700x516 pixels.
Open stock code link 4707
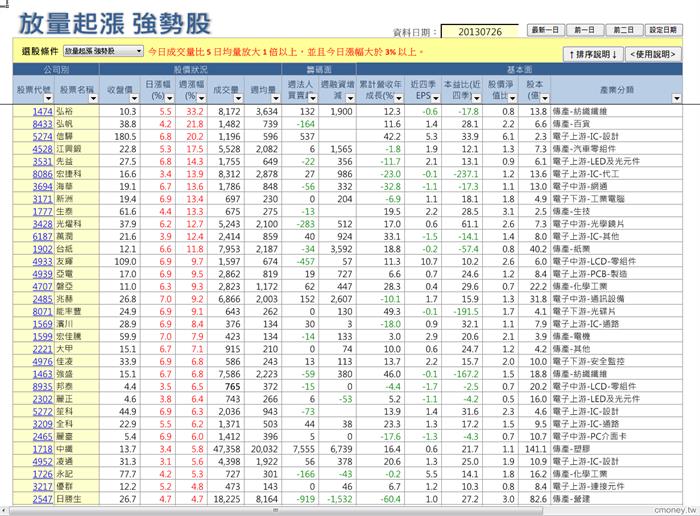42,287
